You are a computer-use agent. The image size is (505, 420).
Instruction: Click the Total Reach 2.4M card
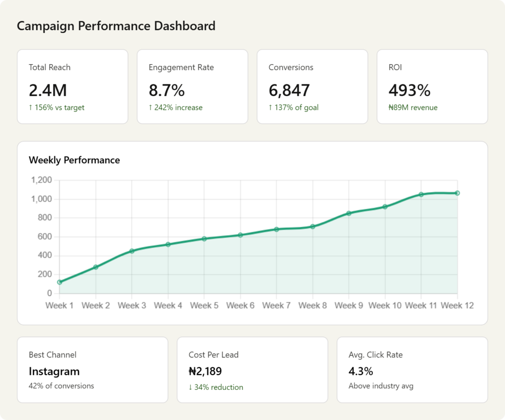pos(72,86)
